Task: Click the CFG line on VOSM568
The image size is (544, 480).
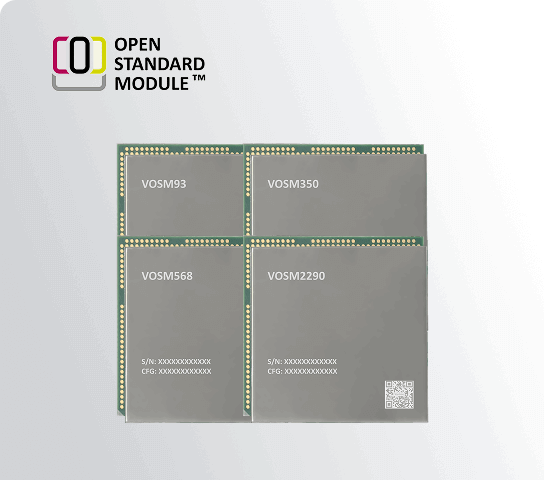Action: tap(176, 371)
